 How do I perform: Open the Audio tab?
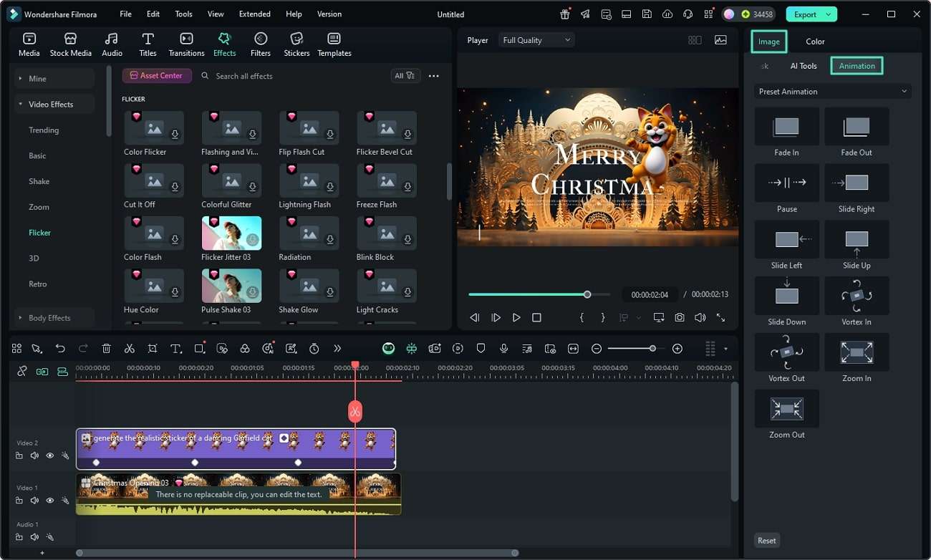click(x=112, y=44)
